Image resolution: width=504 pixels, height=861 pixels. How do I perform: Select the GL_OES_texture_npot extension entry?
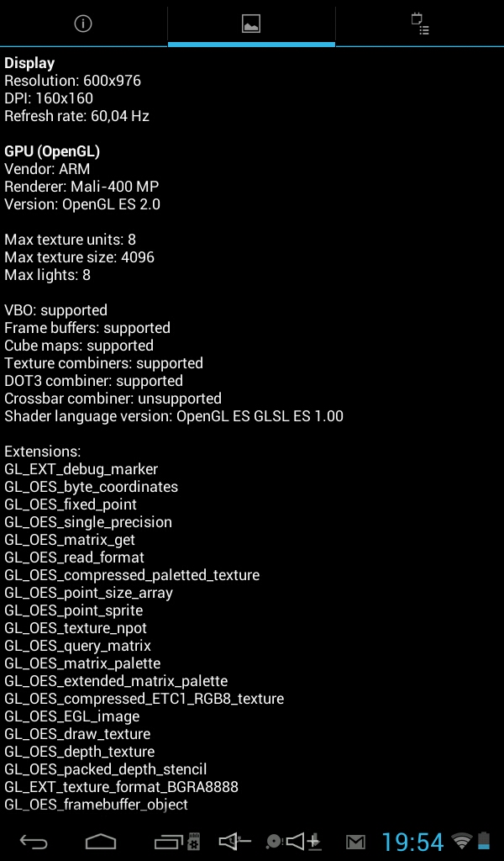tap(76, 628)
